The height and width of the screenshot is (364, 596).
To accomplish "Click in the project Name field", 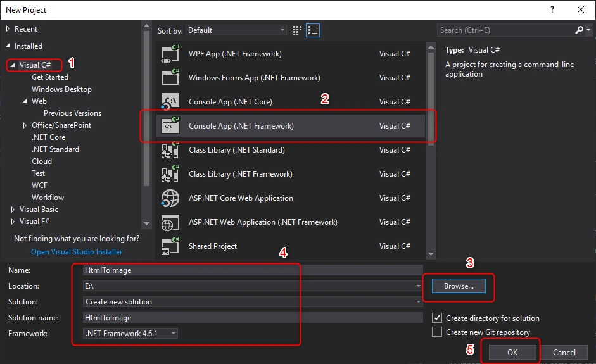I will coord(253,270).
